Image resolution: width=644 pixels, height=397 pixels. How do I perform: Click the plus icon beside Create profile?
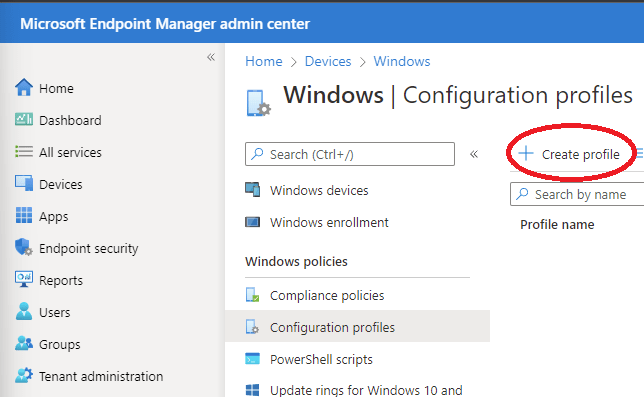(526, 154)
